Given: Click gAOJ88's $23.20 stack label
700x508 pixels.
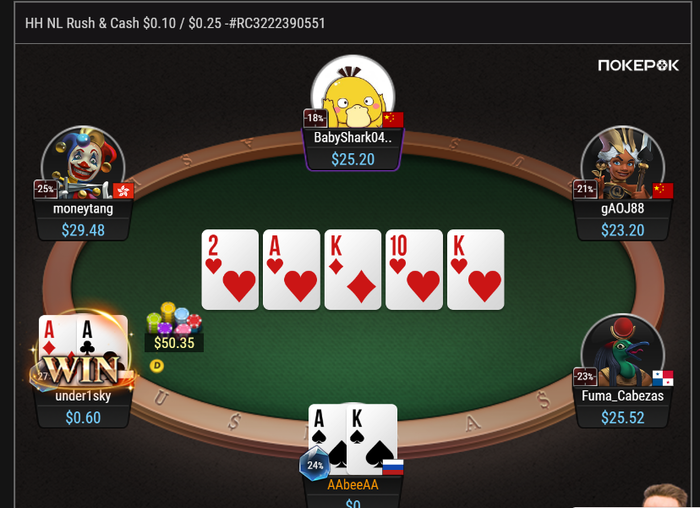Looking at the screenshot, I should 623,230.
